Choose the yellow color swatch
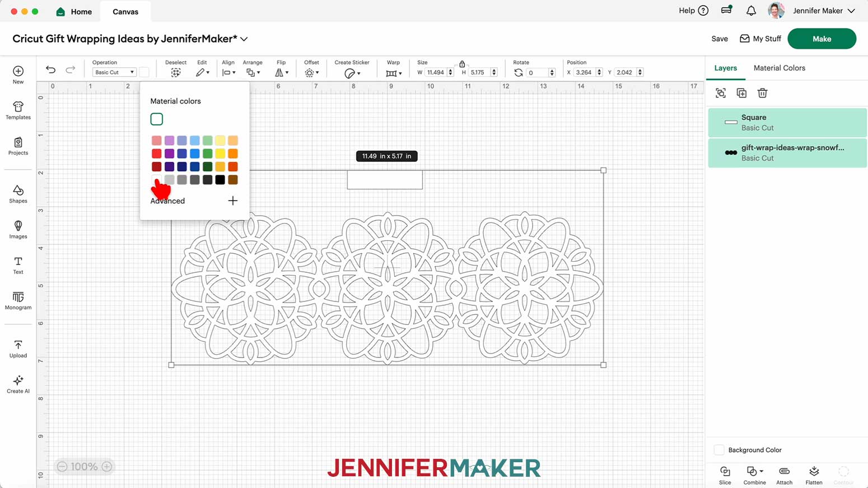868x488 pixels. coord(220,154)
